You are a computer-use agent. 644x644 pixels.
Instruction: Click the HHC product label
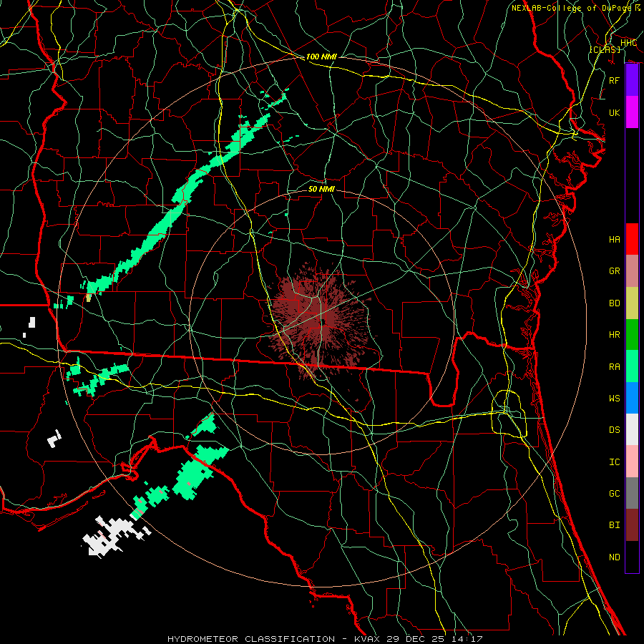coord(628,43)
